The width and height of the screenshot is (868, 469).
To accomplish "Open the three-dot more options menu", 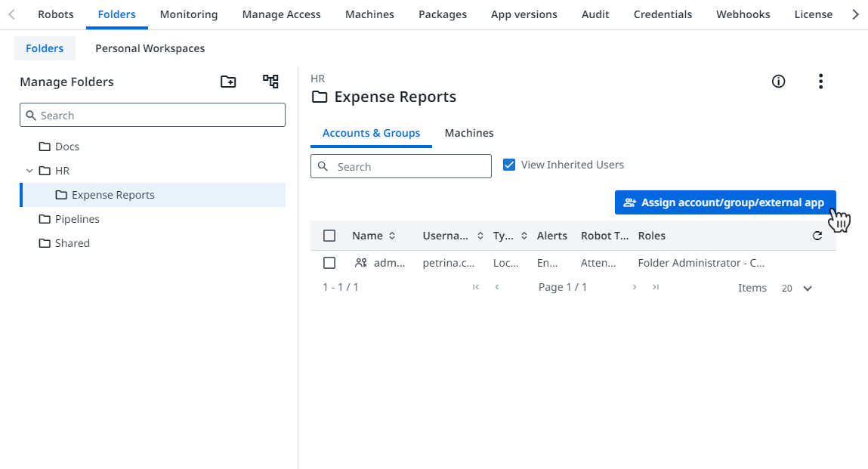I will coord(820,82).
